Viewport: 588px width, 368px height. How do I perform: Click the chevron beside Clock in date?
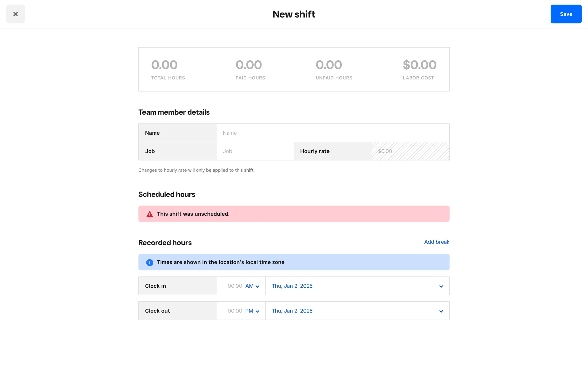tap(441, 286)
